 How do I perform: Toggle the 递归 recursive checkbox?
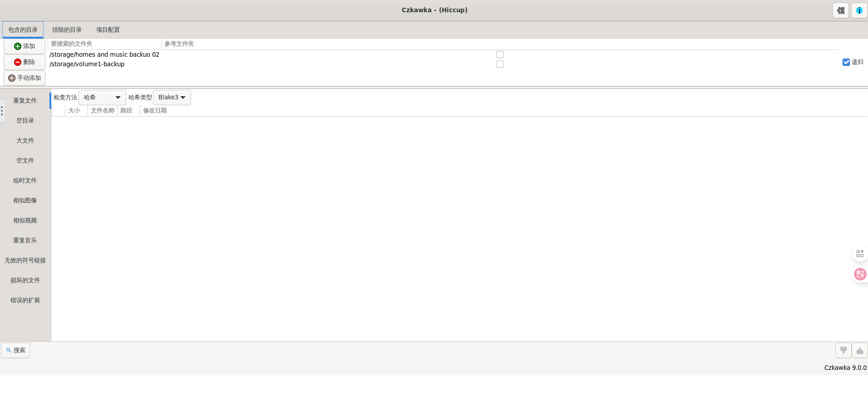click(846, 62)
